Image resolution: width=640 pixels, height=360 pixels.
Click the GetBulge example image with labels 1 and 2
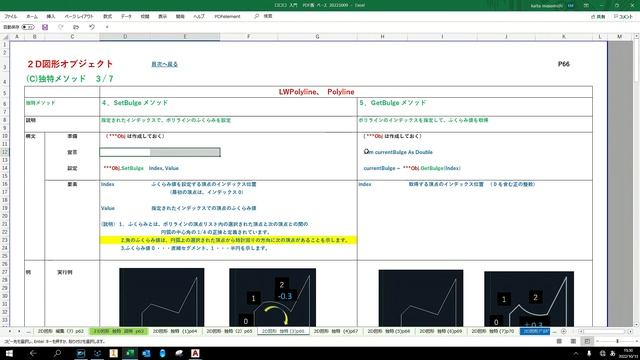click(x=529, y=299)
